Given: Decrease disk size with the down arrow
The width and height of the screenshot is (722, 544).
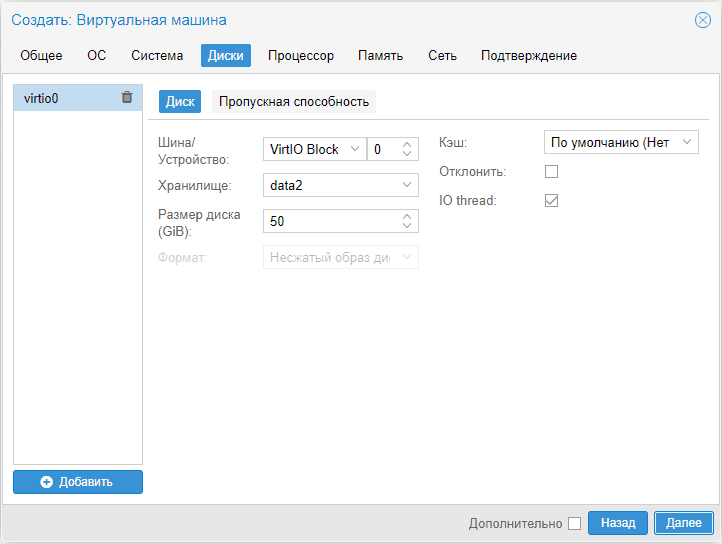Looking at the screenshot, I should click(407, 225).
